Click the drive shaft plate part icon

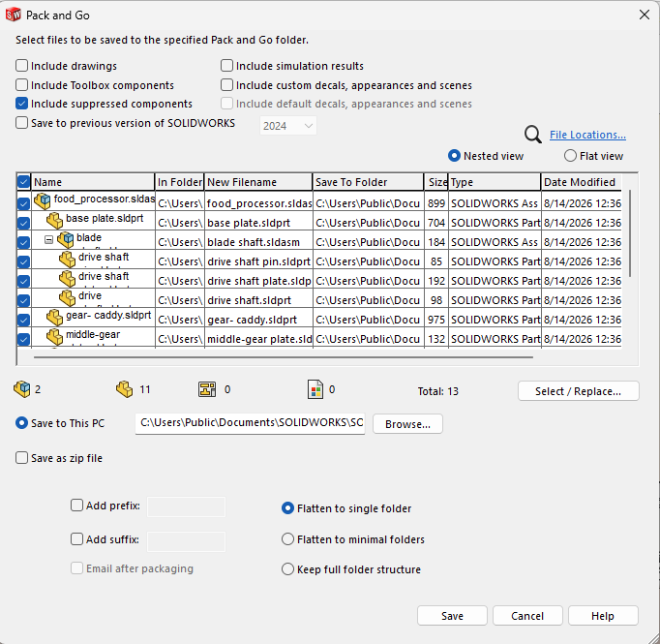(x=67, y=278)
